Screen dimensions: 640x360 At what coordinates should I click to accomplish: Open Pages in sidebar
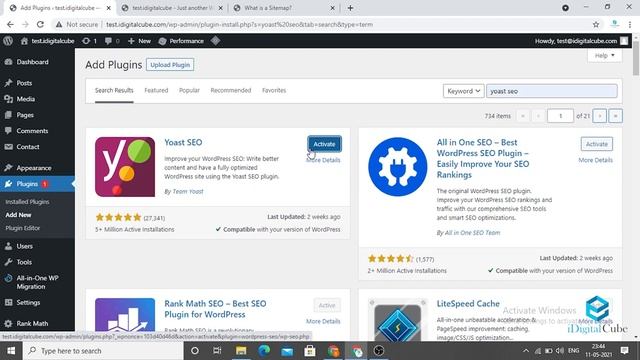(25, 115)
